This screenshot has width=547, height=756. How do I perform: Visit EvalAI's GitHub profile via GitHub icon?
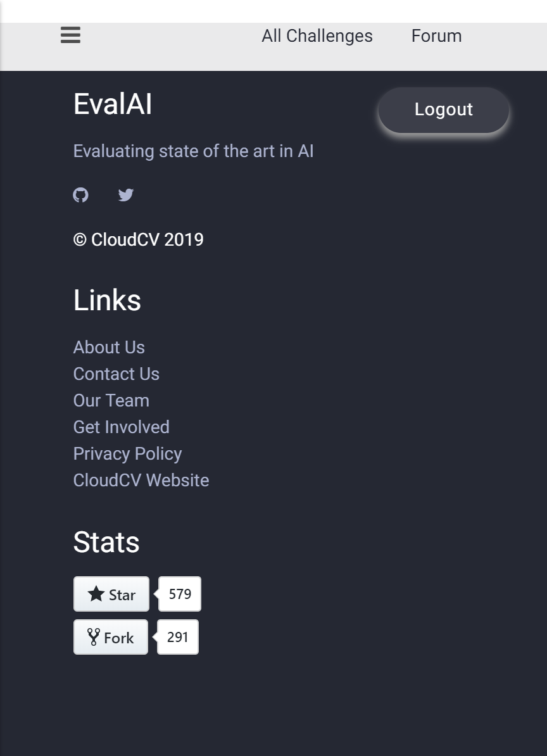coord(80,194)
